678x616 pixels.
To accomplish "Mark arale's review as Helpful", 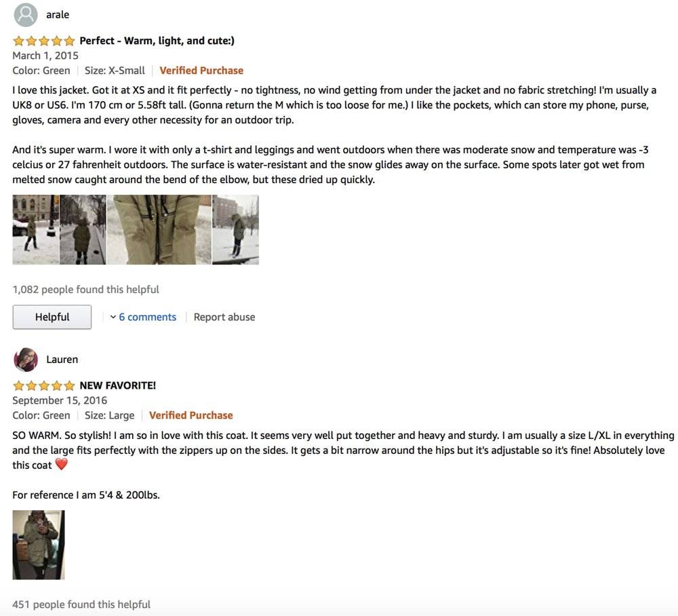I will (x=52, y=317).
